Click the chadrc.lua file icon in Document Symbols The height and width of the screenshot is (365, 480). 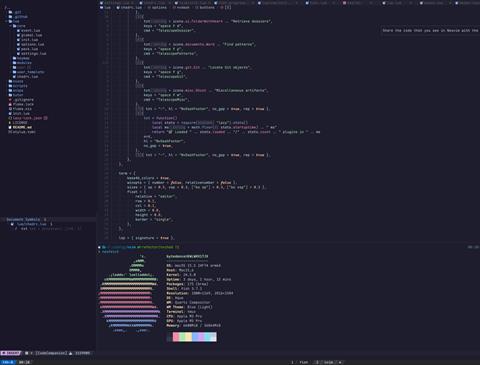(x=12, y=224)
